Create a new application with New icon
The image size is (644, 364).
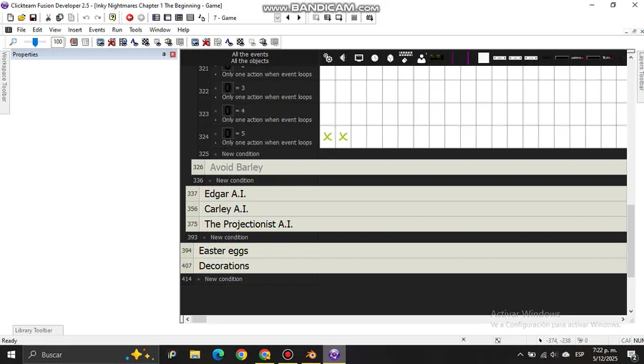point(10,18)
